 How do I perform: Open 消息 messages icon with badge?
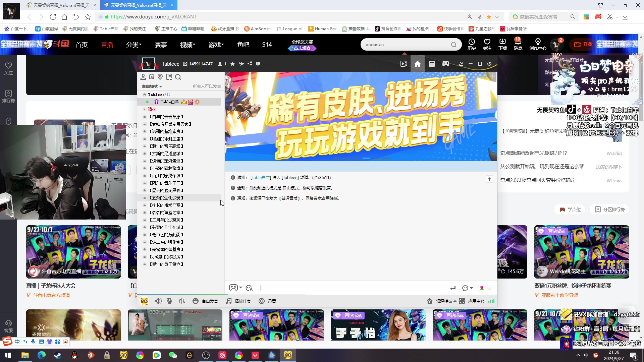[x=518, y=44]
